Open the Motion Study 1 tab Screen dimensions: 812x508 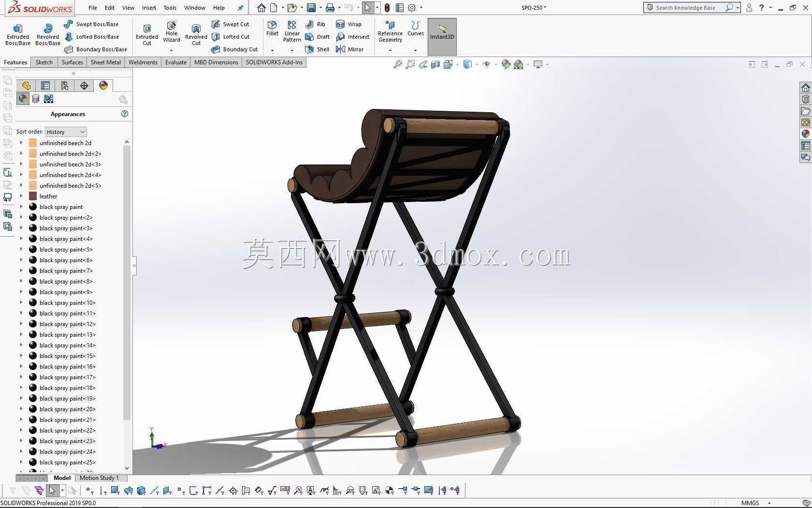pos(99,478)
